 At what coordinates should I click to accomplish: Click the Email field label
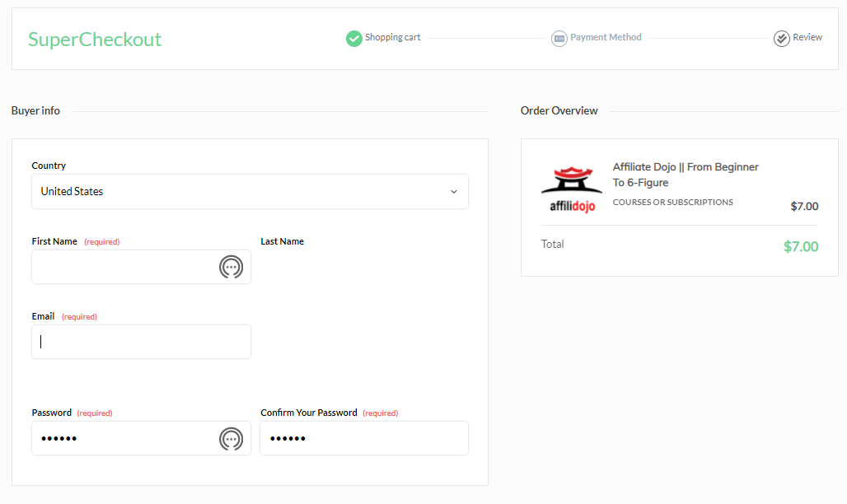pos(43,316)
